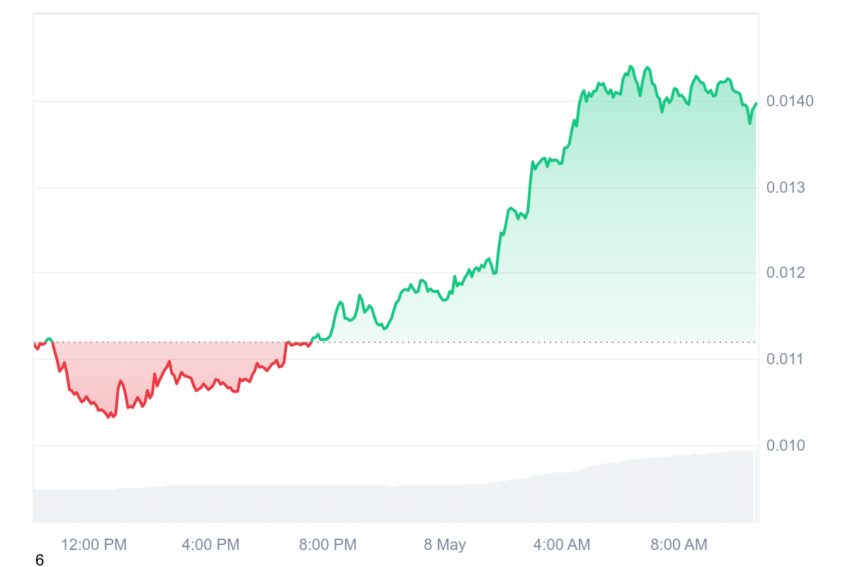Viewport: 850px width, 567px height.
Task: Select the 8:00 PM time axis label
Action: (327, 544)
